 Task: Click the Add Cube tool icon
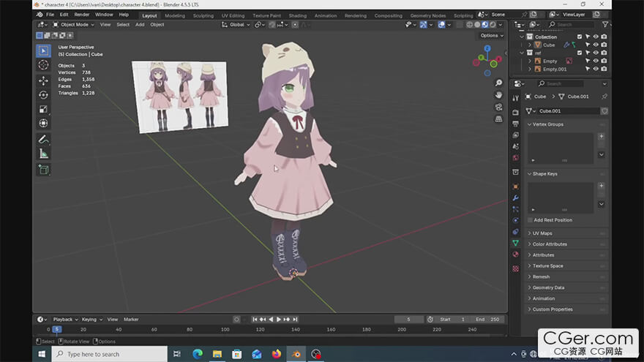click(43, 170)
